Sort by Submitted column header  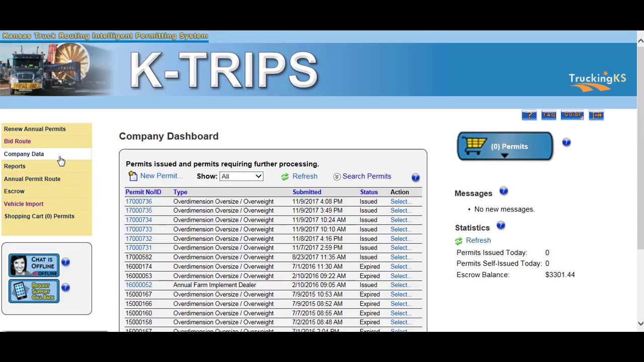[307, 192]
